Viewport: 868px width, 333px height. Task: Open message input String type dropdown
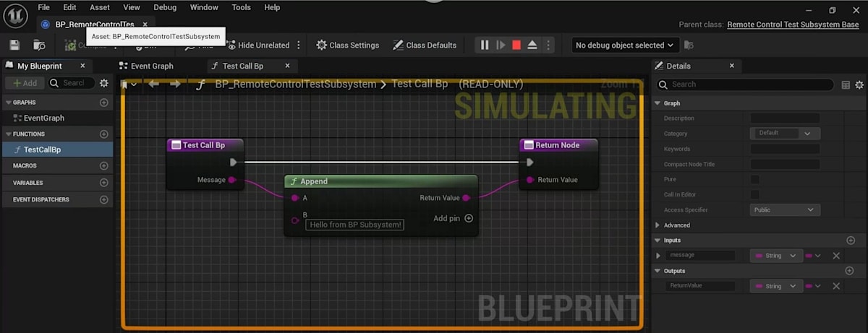point(776,256)
